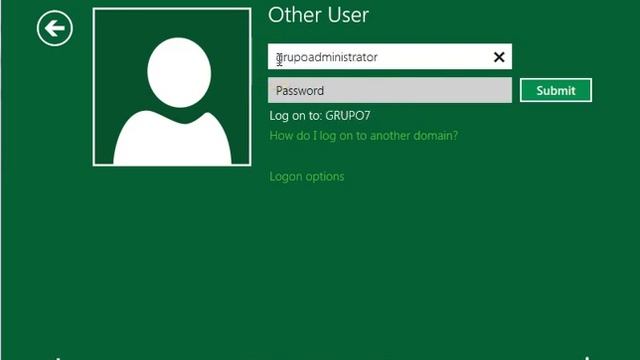Viewport: 640px width, 360px height.
Task: Select the user avatar picture
Action: pyautogui.click(x=172, y=87)
